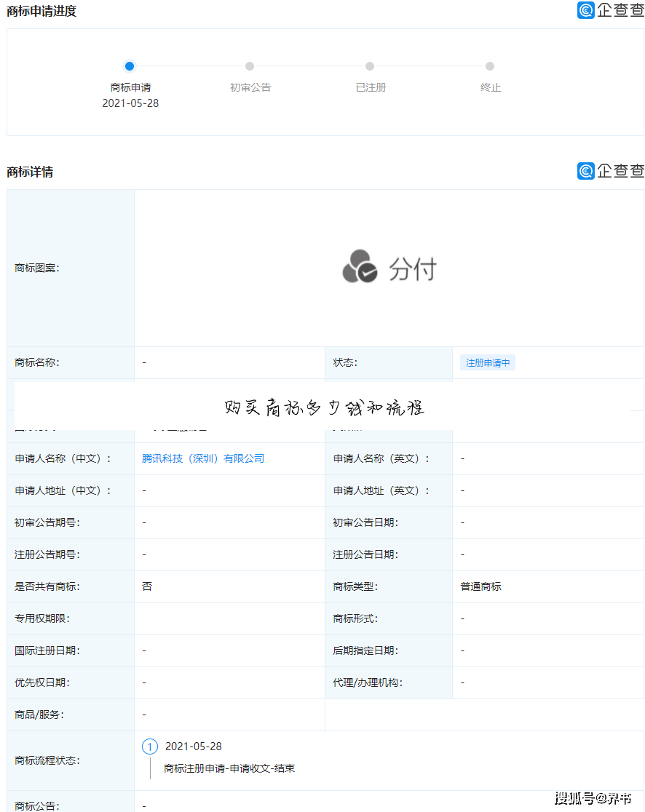Select the 申请人名称（英文）label
This screenshot has width=645, height=812.
[x=381, y=459]
